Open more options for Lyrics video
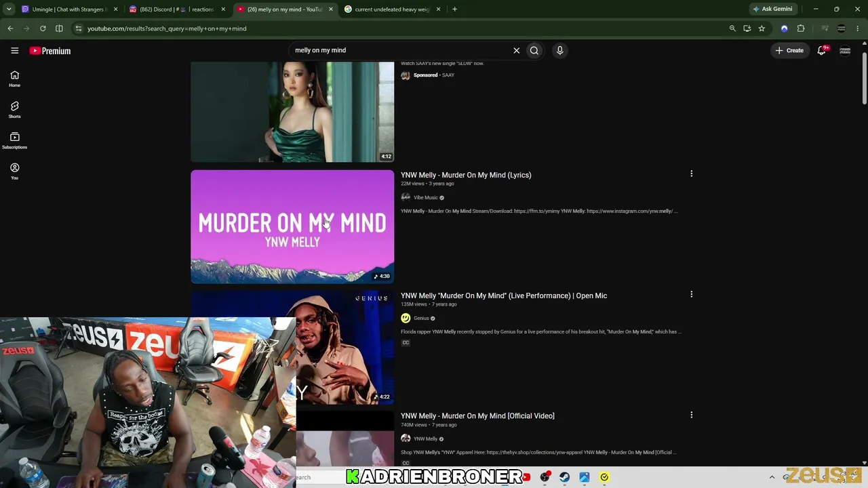Viewport: 868px width, 488px height. 691,174
